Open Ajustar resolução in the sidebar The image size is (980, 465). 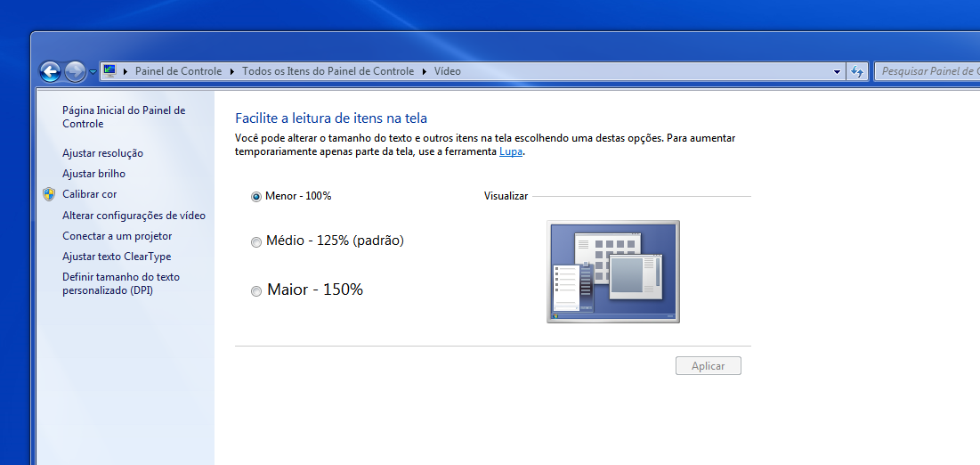click(x=102, y=153)
